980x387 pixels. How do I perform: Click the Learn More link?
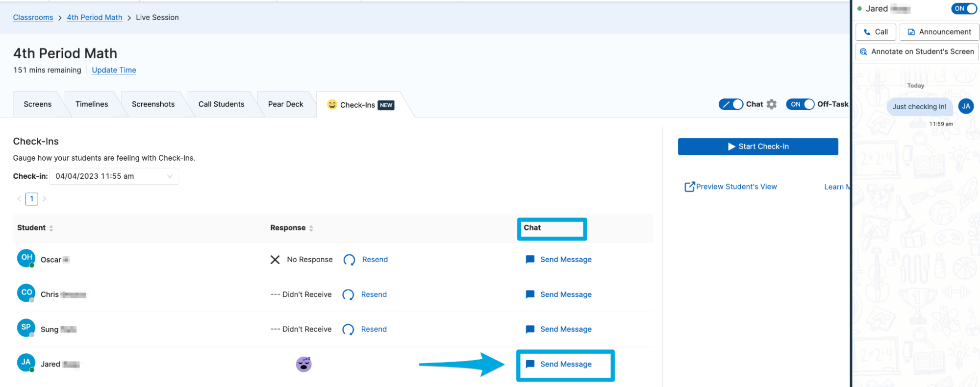click(837, 187)
